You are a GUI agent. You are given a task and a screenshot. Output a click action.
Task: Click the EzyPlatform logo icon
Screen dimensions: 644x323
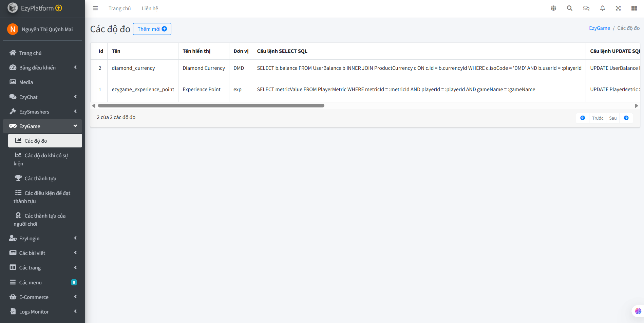click(x=13, y=7)
